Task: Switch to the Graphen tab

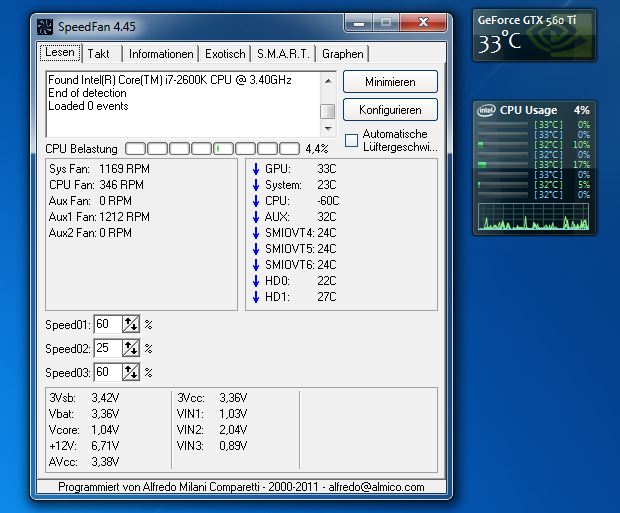Action: (342, 54)
